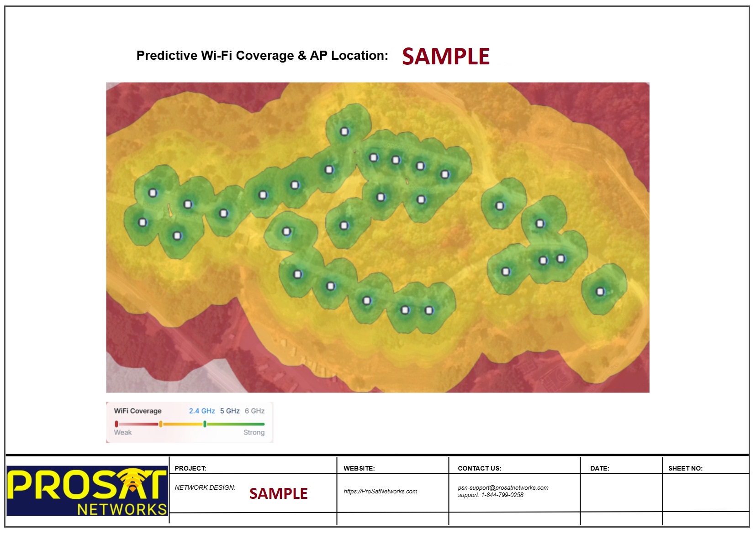Select the leftmost access point marker
The image size is (756, 534).
(143, 222)
